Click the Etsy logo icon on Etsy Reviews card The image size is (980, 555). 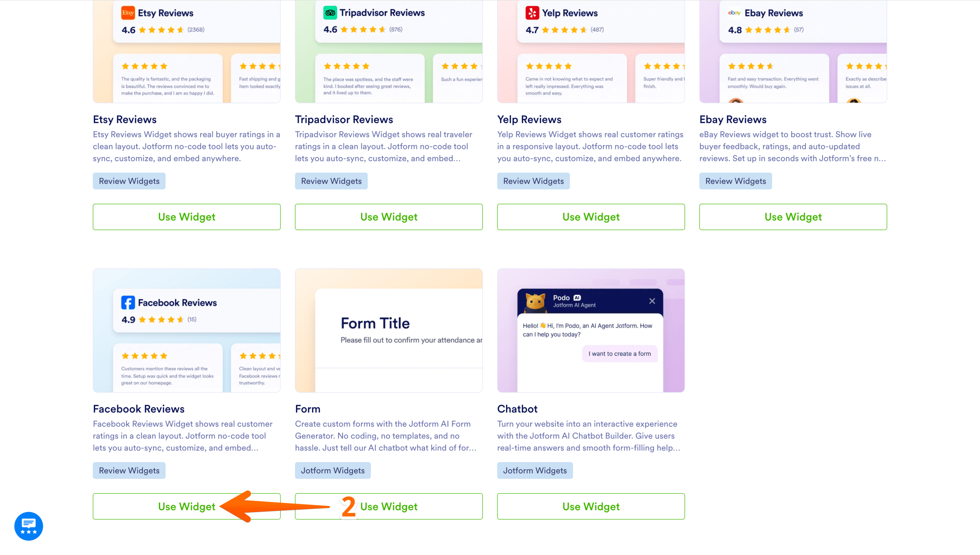click(x=128, y=13)
